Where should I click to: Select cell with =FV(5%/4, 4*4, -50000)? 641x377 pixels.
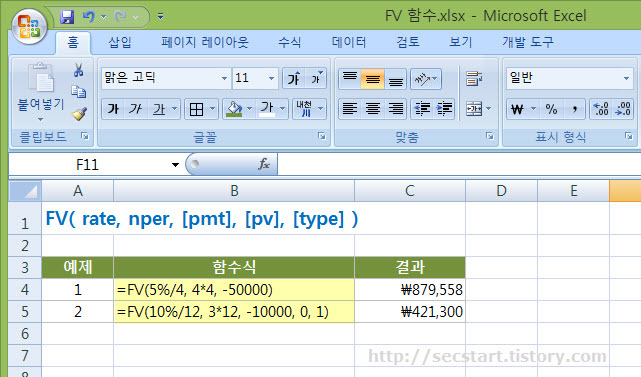coord(234,290)
